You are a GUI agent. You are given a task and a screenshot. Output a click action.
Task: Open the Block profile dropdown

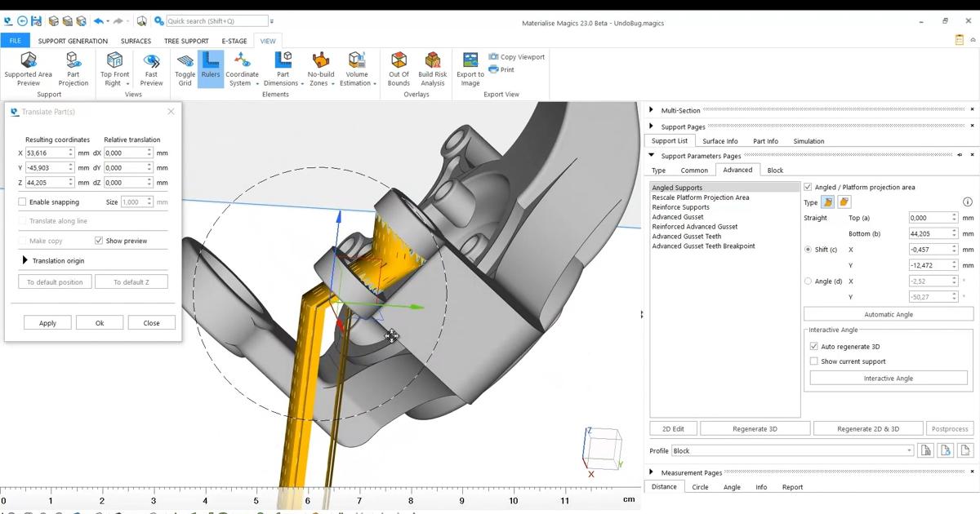coord(910,450)
